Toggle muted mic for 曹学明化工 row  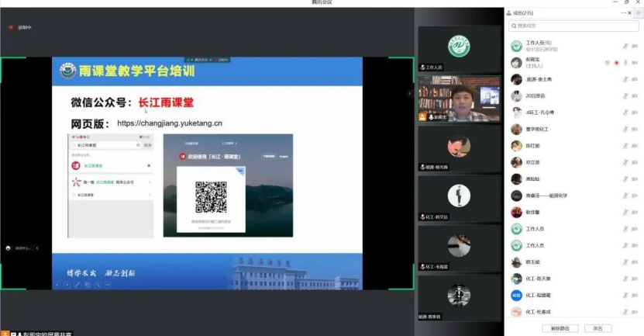tap(625, 129)
